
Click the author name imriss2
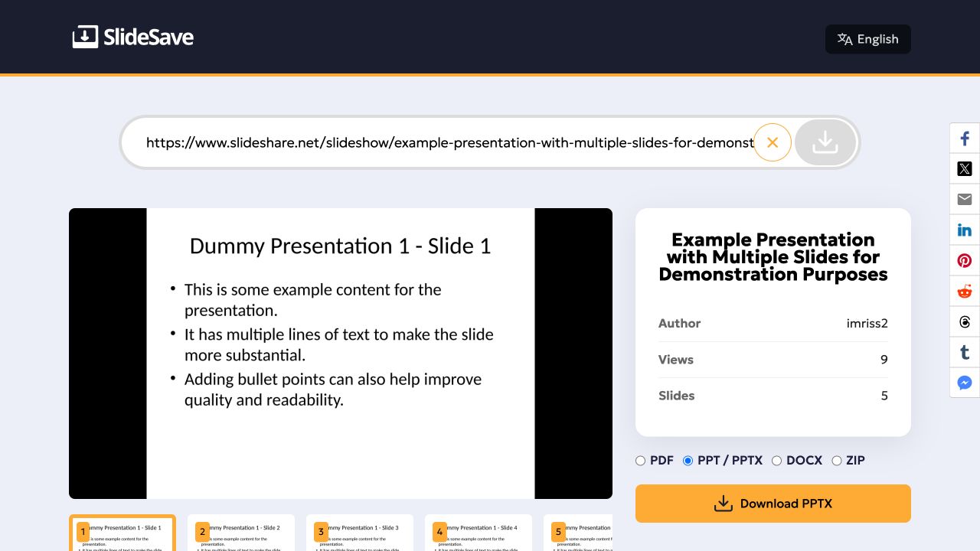(867, 323)
